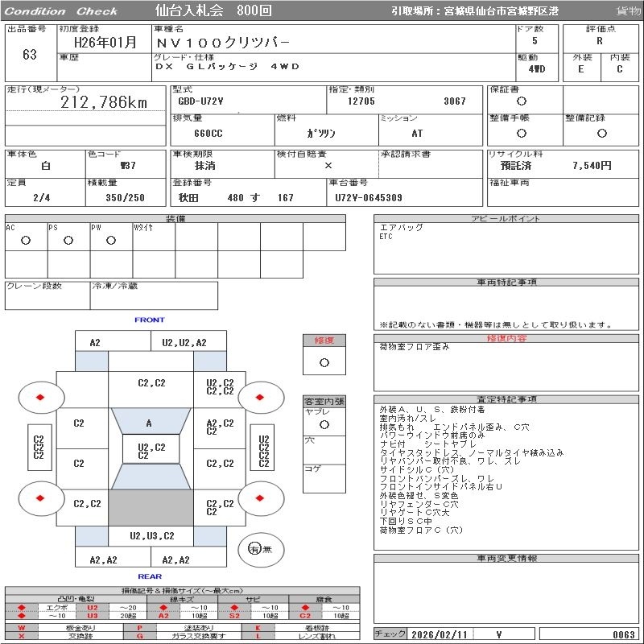Toggle the PS equipment circle mark
The image size is (644, 644).
click(x=68, y=240)
